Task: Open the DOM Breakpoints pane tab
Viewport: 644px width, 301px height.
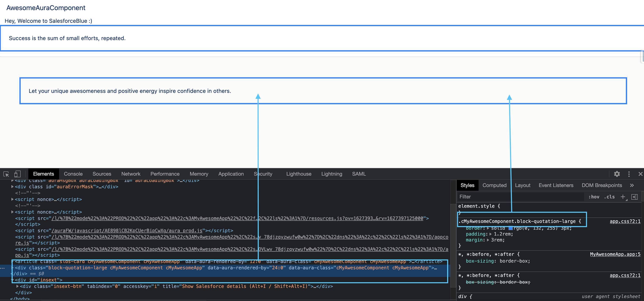Action: coord(602,185)
